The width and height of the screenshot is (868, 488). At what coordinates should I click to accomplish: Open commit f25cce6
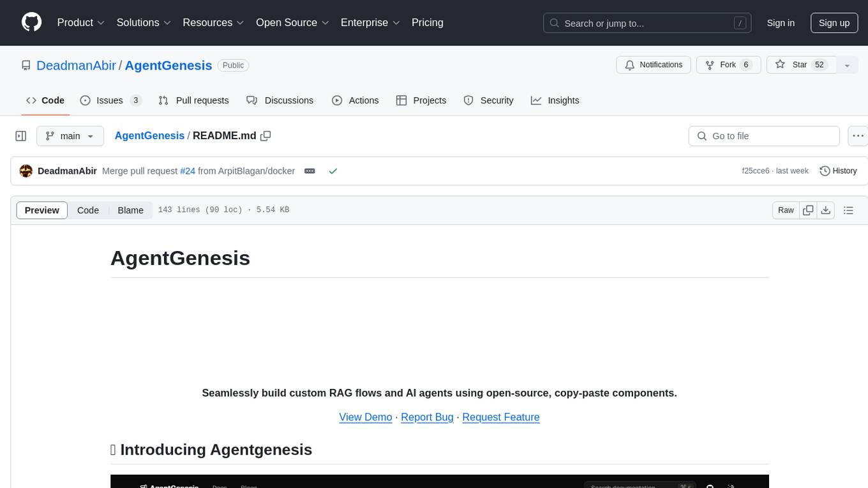click(756, 171)
